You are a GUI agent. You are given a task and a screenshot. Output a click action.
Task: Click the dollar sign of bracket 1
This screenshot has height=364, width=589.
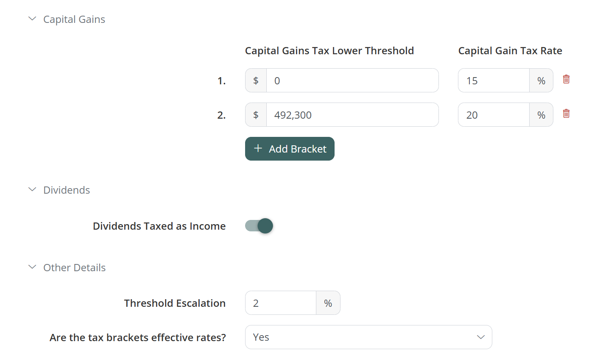(x=256, y=81)
